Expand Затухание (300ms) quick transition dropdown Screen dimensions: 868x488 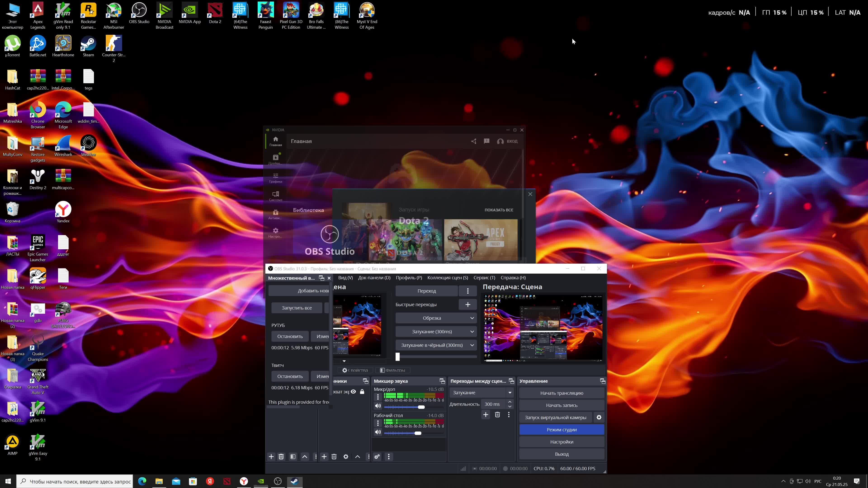[472, 332]
